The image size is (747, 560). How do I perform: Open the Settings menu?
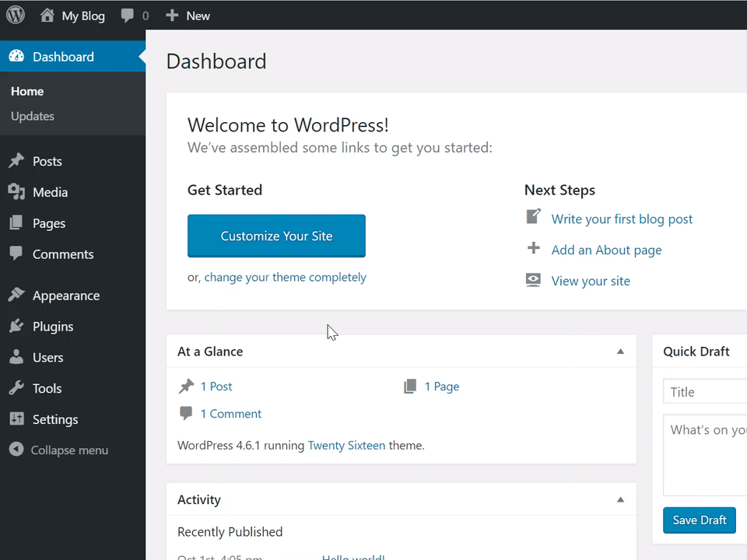tap(55, 419)
